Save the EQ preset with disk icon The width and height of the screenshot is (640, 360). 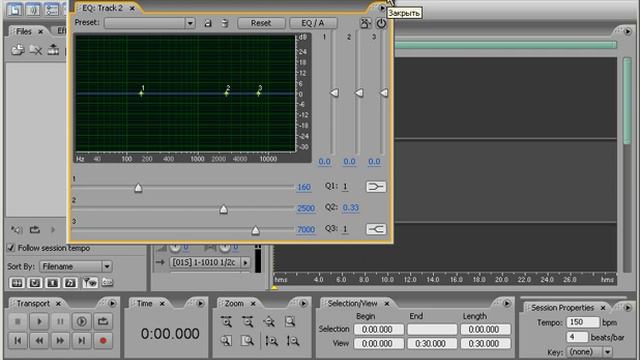[x=208, y=23]
